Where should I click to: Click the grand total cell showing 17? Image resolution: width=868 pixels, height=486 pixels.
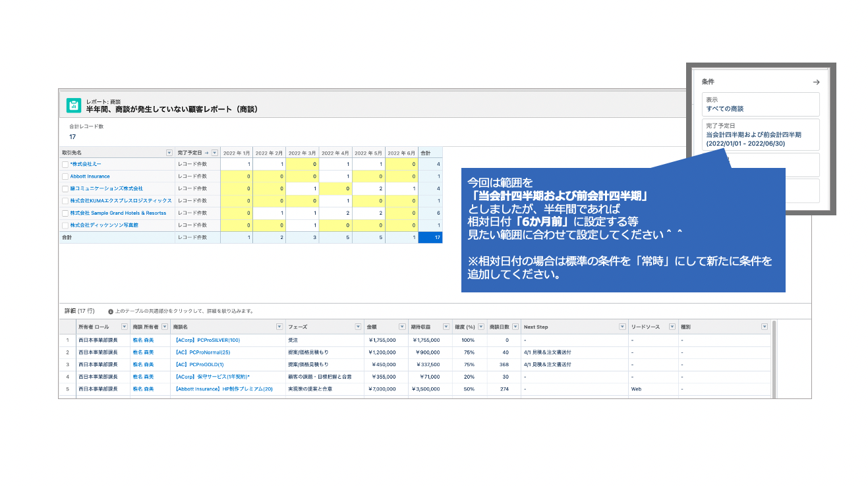(430, 237)
